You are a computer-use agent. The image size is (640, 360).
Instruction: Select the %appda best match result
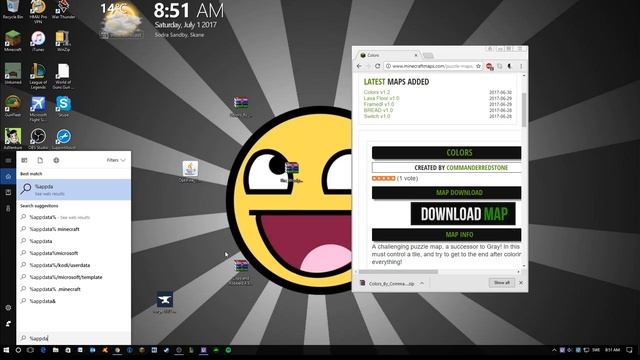point(74,189)
